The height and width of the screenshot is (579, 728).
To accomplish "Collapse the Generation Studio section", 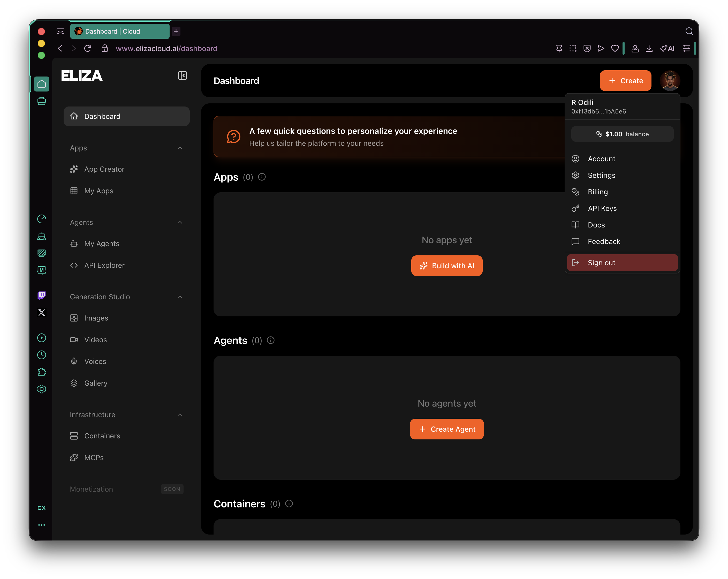I will coord(180,297).
